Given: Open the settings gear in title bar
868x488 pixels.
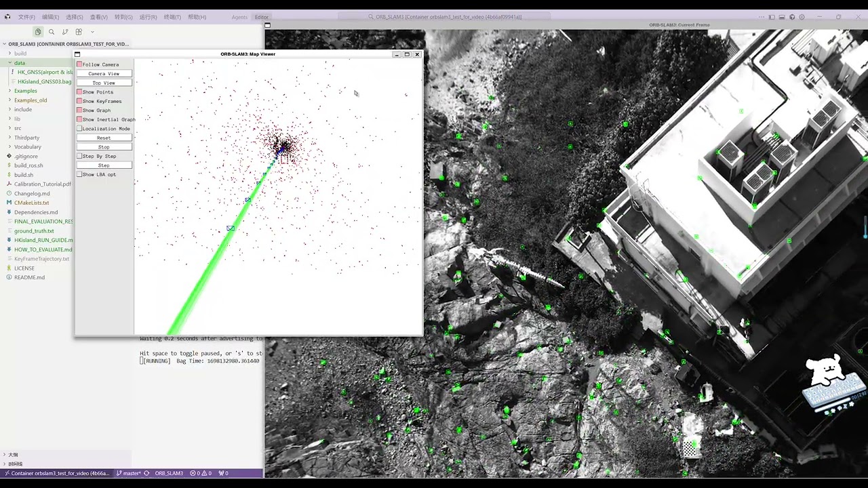Looking at the screenshot, I should [802, 17].
